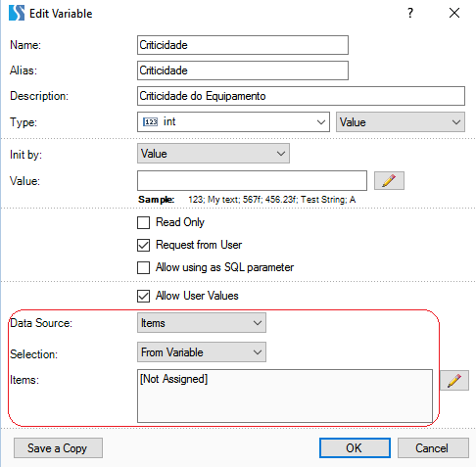Click the int type 123 icon
The height and width of the screenshot is (467, 476).
[150, 121]
